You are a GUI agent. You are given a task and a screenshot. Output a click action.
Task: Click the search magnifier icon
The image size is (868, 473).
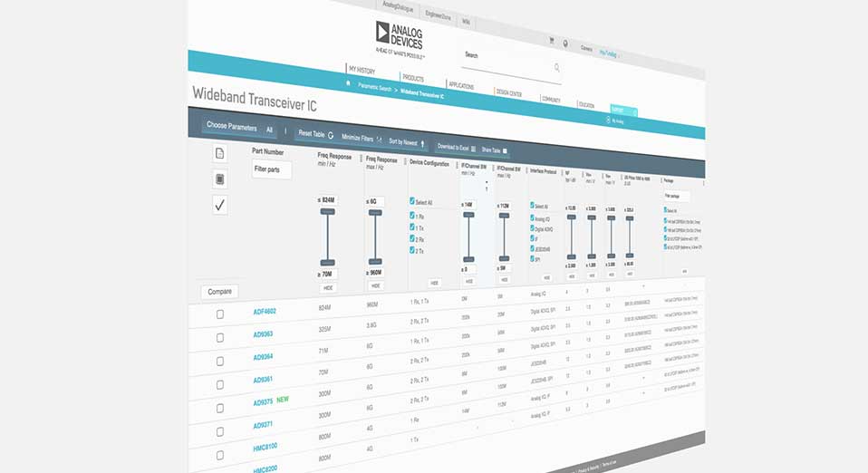point(557,68)
